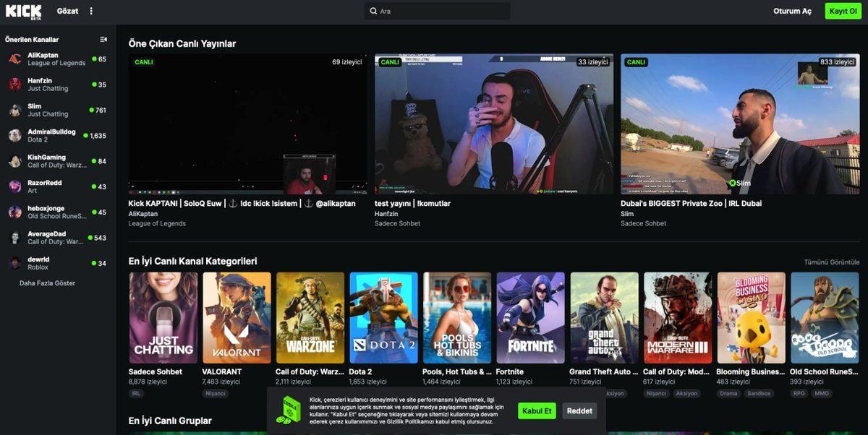Select AdmiralBulldog's Dota 2 channel icon
Viewport: 868px width, 435px height.
point(14,135)
